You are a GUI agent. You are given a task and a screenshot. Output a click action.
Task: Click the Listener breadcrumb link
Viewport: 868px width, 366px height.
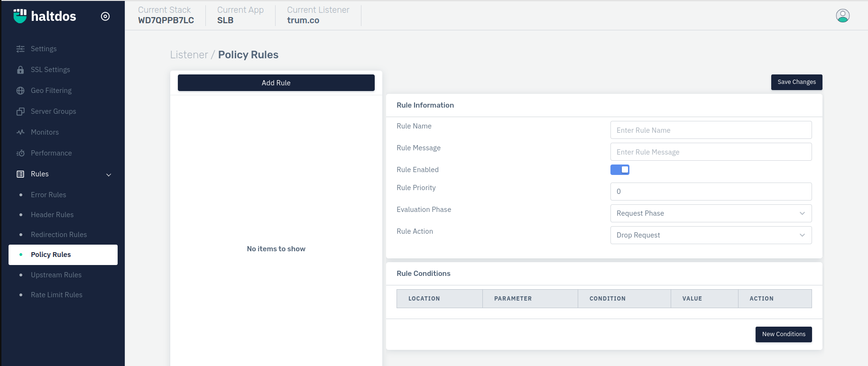tap(189, 55)
